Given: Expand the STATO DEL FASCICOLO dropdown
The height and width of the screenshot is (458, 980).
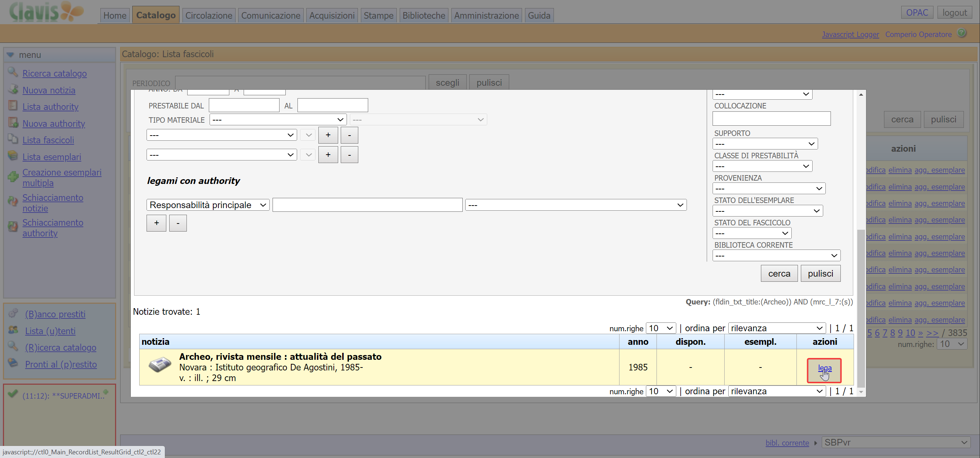Looking at the screenshot, I should (x=751, y=233).
